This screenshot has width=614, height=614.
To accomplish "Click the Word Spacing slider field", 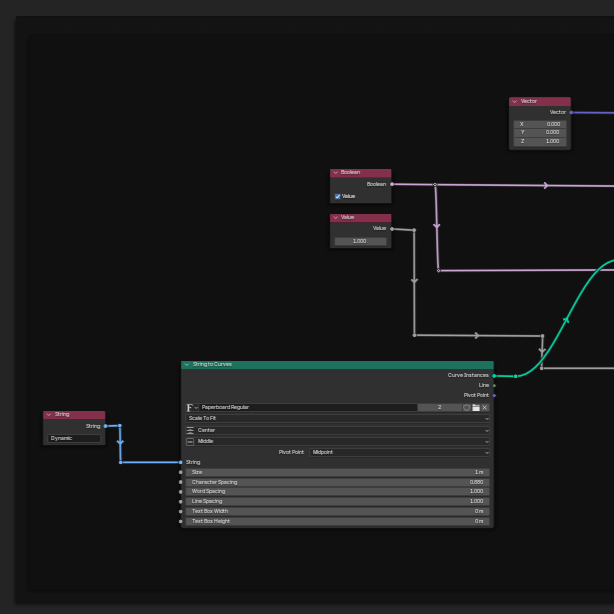I will pos(338,492).
